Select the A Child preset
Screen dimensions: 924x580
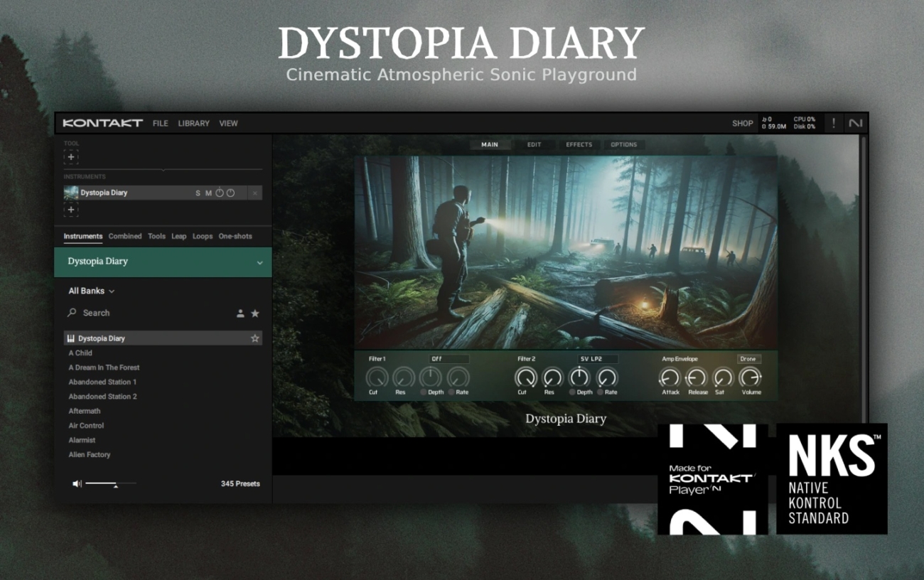point(80,353)
